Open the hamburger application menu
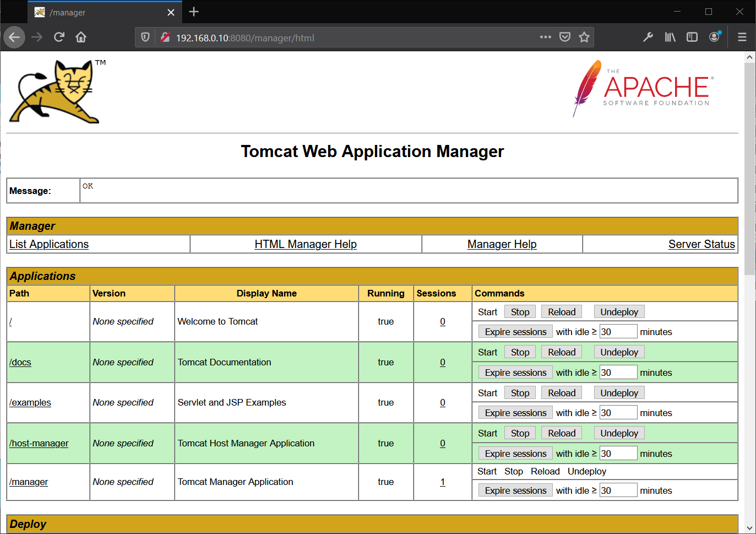The height and width of the screenshot is (534, 756). click(742, 37)
